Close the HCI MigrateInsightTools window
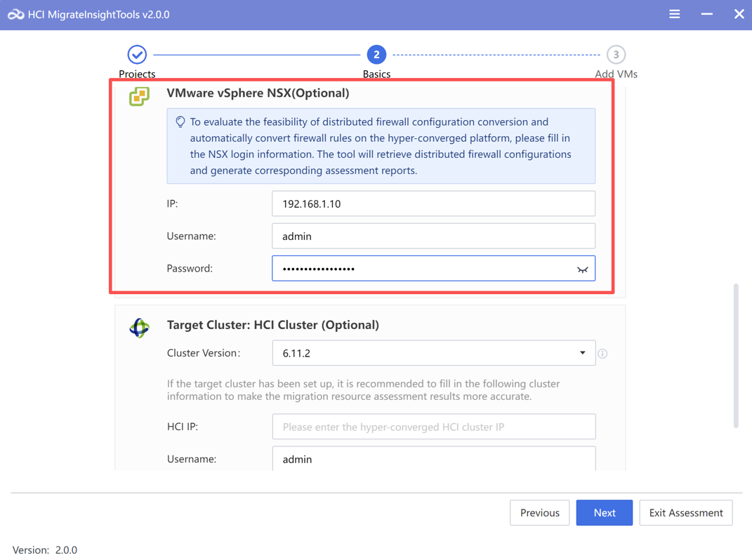This screenshot has width=752, height=560. 739,14
